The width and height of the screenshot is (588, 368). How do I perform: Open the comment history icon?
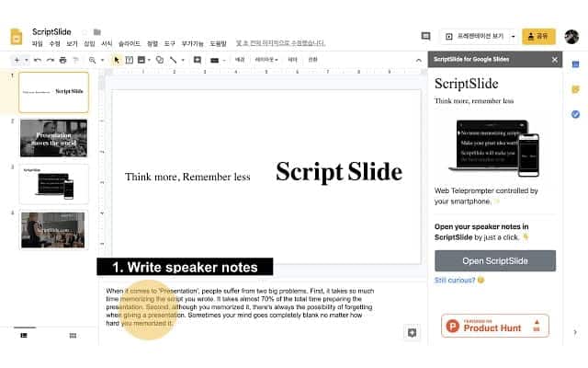425,37
